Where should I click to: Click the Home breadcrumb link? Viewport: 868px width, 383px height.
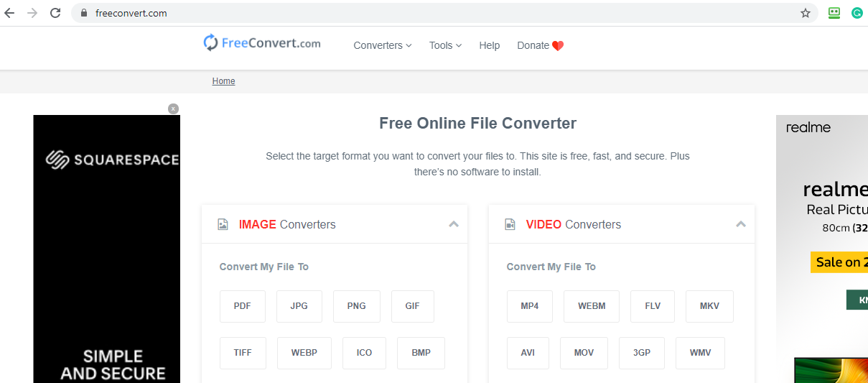pyautogui.click(x=223, y=81)
